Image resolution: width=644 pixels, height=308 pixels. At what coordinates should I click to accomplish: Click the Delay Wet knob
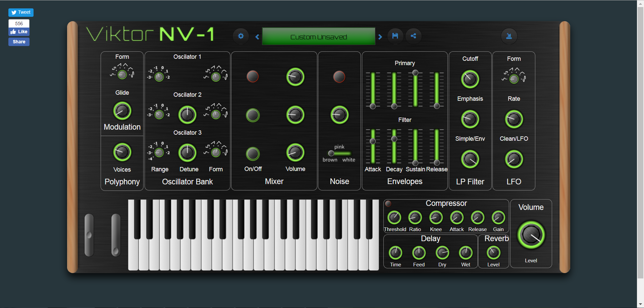click(x=466, y=253)
